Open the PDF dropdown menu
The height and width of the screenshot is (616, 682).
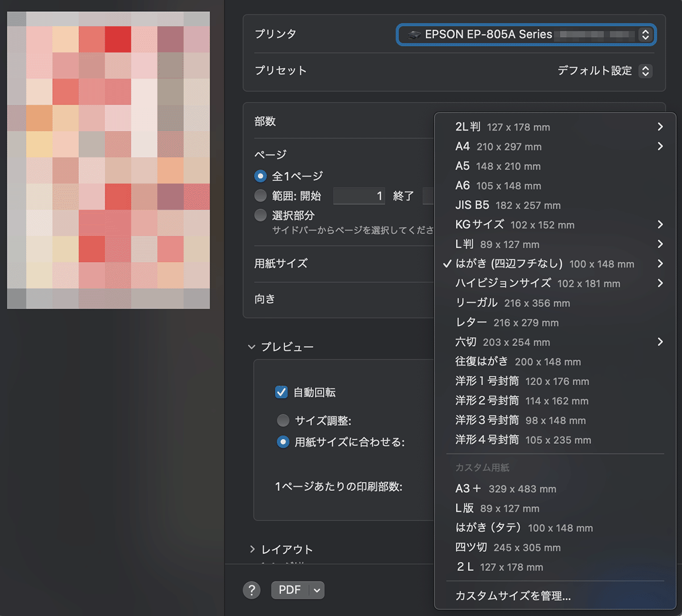click(317, 590)
